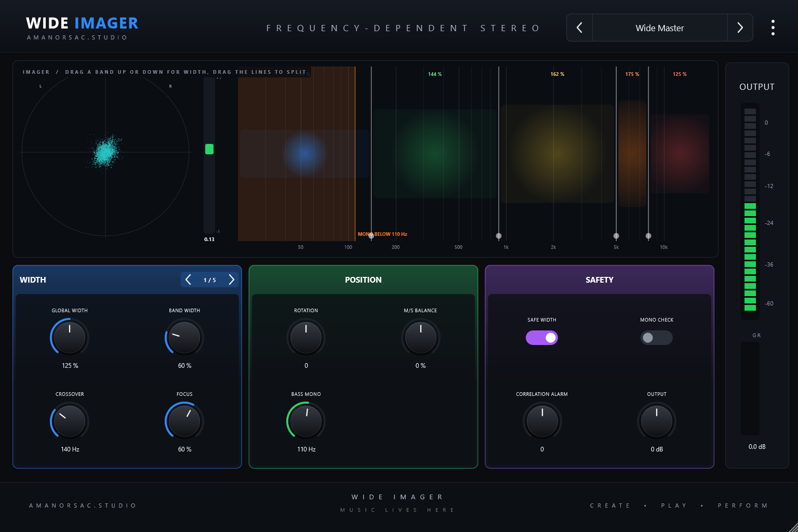Select the red 125 % band
The image size is (798, 532).
[x=680, y=154]
